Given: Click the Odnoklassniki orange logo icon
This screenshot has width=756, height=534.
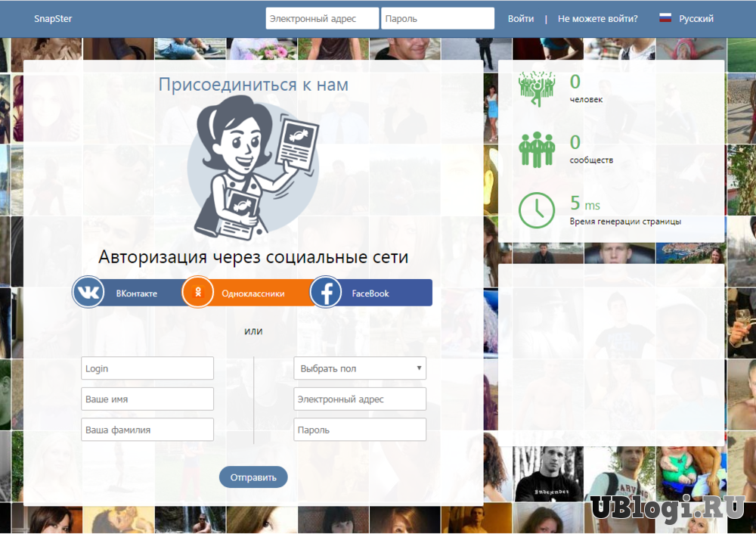Looking at the screenshot, I should [198, 293].
